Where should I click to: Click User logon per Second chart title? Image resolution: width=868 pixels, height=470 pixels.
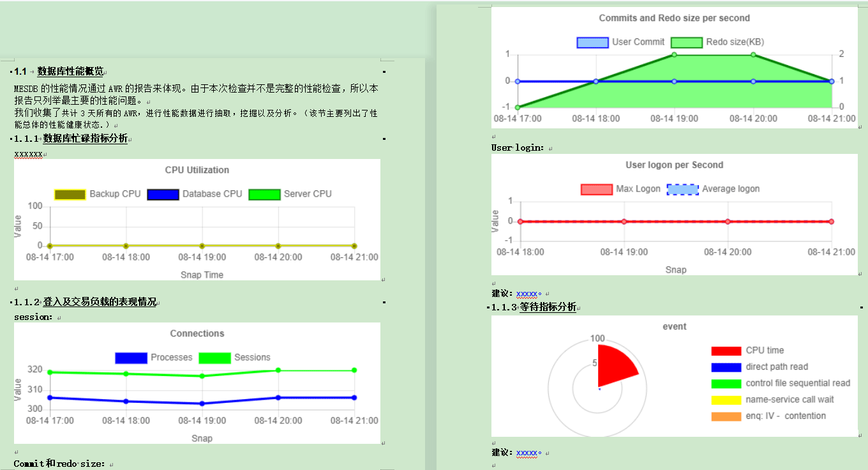pos(675,165)
